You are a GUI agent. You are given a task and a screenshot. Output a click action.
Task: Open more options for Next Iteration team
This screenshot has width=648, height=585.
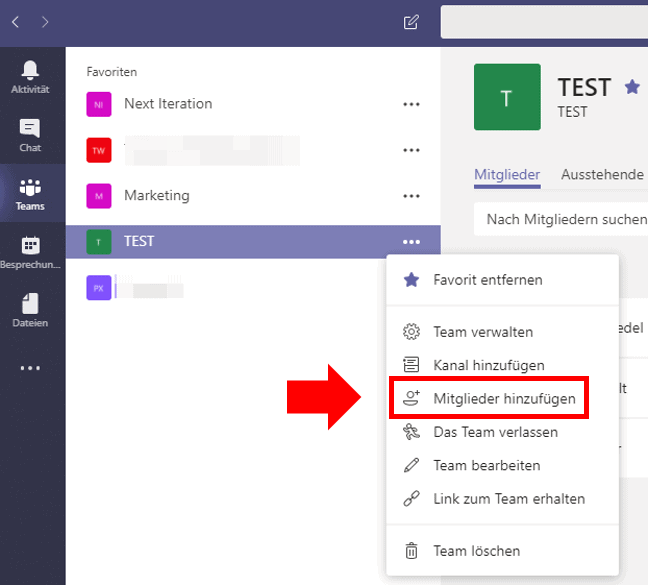click(x=411, y=104)
